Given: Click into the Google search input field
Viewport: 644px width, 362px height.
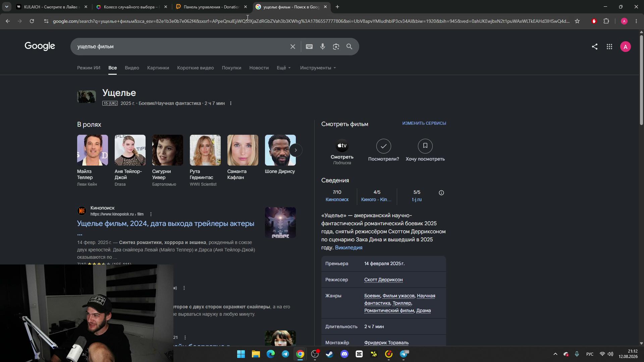Looking at the screenshot, I should click(x=181, y=47).
